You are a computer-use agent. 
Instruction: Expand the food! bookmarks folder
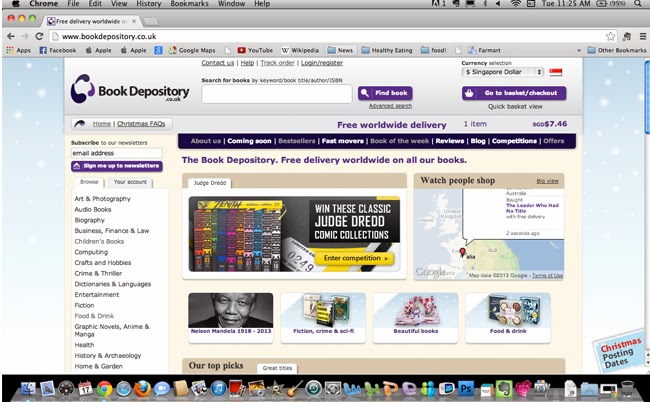[434, 50]
